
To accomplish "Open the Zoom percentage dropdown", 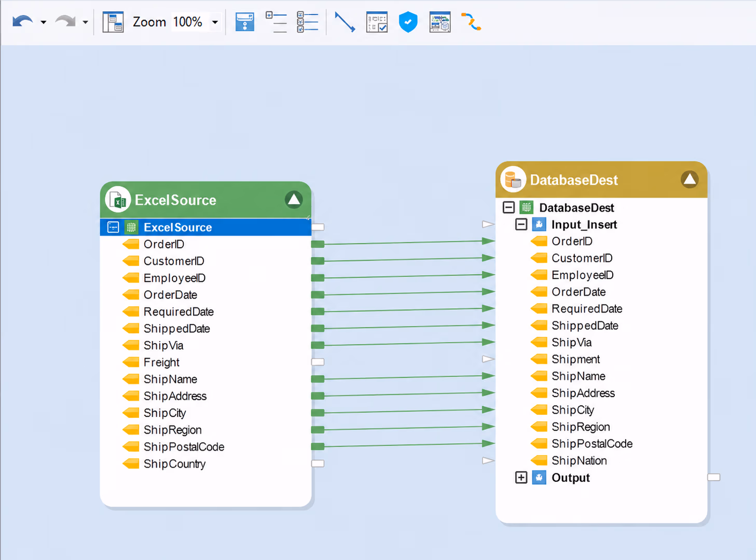I will pos(215,22).
